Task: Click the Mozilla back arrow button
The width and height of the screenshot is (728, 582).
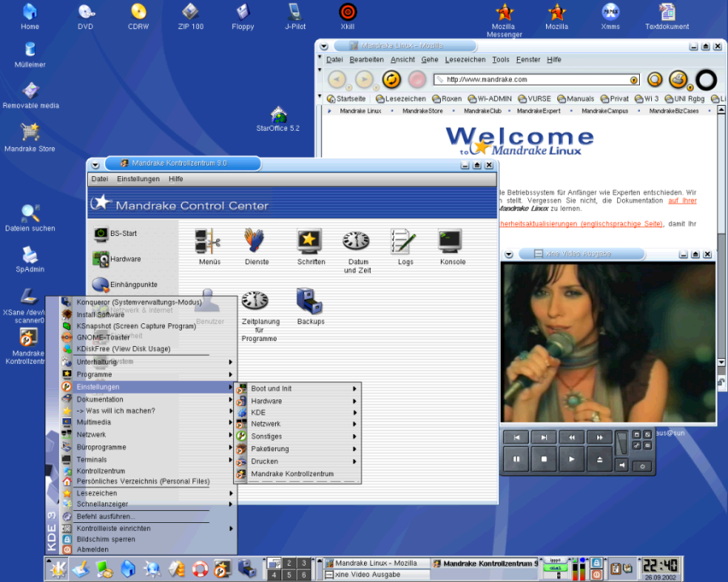Action: pyautogui.click(x=337, y=79)
